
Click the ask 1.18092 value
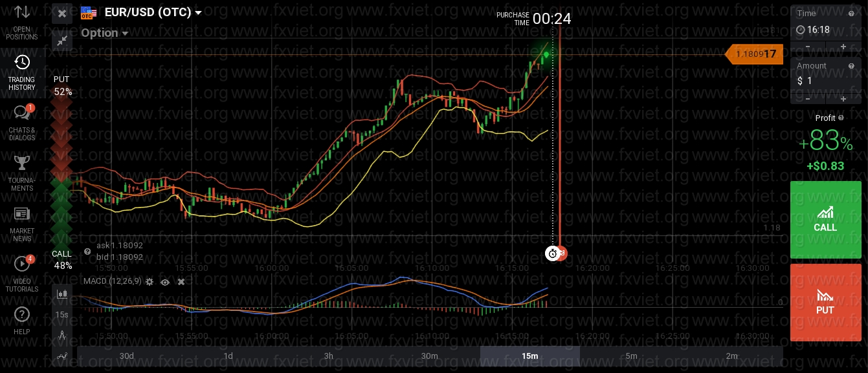click(120, 246)
